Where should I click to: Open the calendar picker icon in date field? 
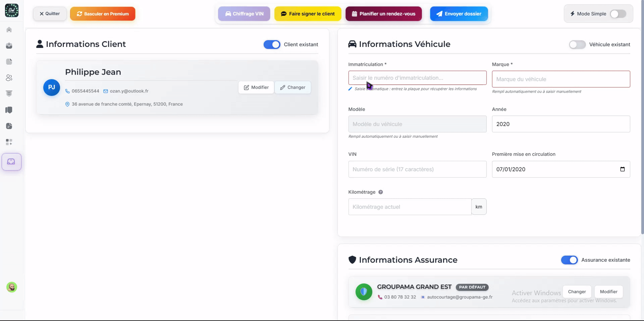pos(622,169)
